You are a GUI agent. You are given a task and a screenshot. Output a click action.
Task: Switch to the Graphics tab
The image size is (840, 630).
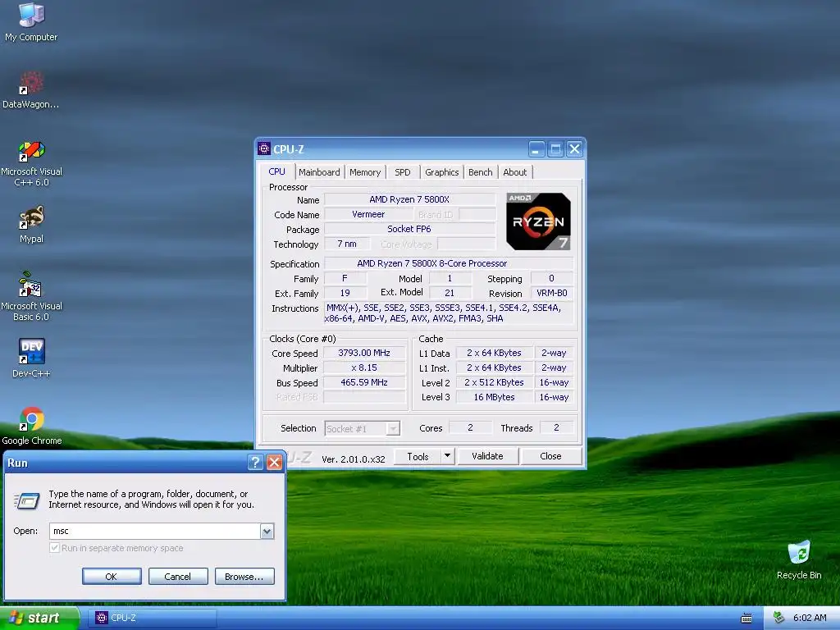[442, 172]
